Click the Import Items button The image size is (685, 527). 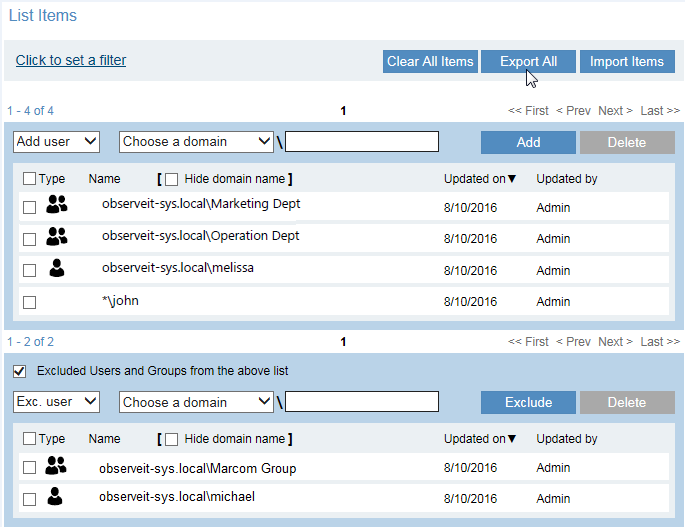[627, 62]
